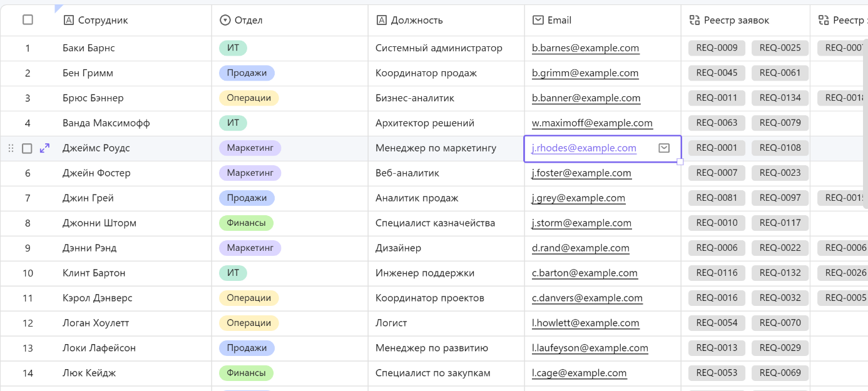This screenshot has width=868, height=391.
Task: Open b.grimm@example.com email link
Action: click(x=585, y=73)
